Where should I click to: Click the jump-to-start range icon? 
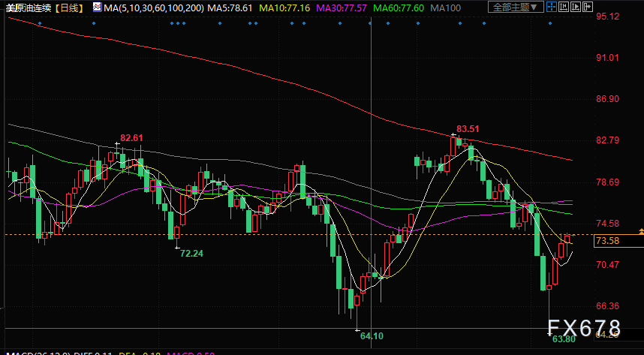[x=564, y=7]
